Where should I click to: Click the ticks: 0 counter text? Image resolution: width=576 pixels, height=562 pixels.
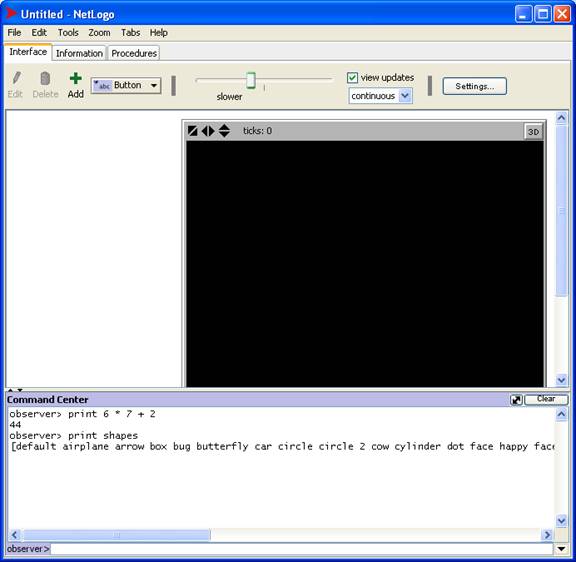pos(257,131)
